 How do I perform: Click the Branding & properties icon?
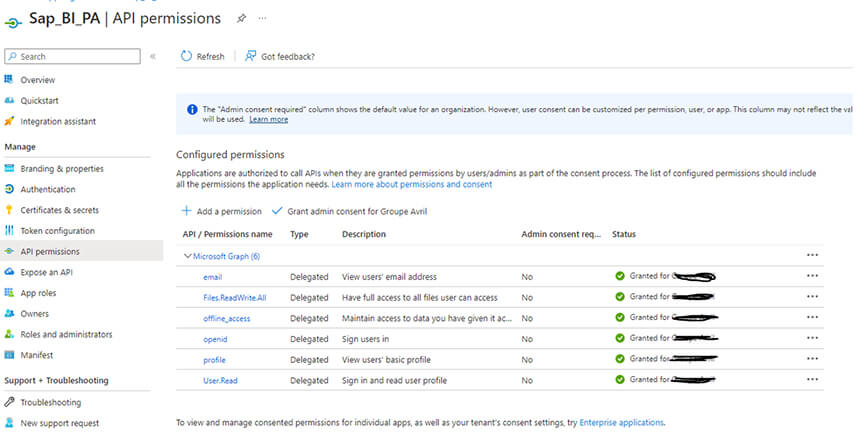(x=9, y=168)
